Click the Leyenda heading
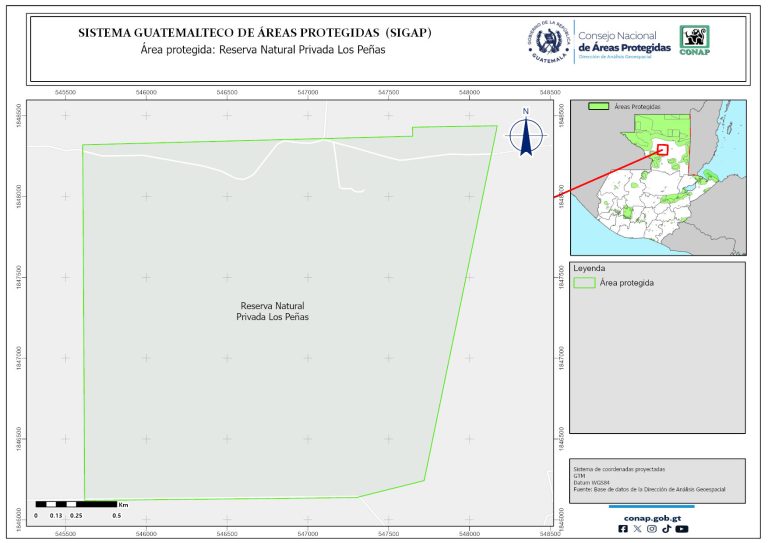Image resolution: width=768 pixels, height=543 pixels. [590, 268]
